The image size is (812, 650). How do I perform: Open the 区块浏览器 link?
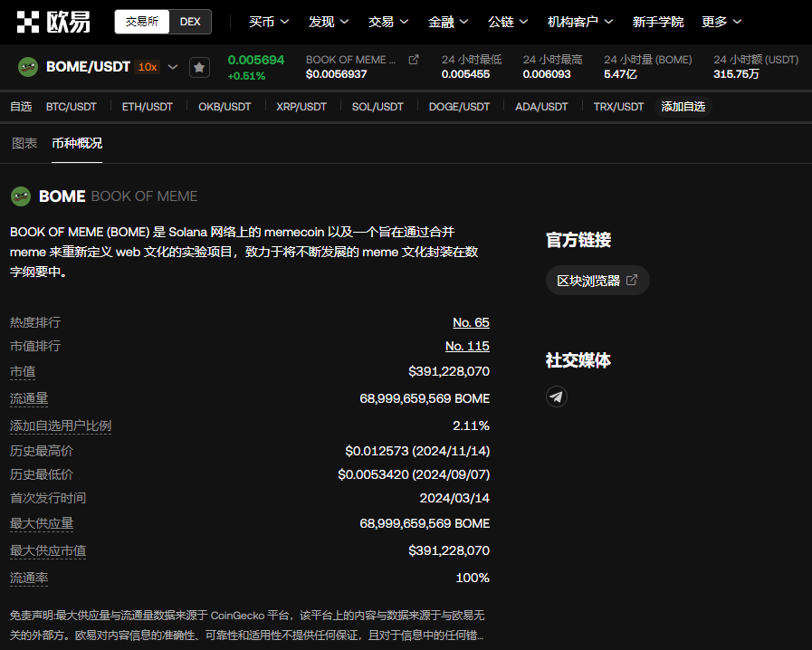(x=597, y=281)
